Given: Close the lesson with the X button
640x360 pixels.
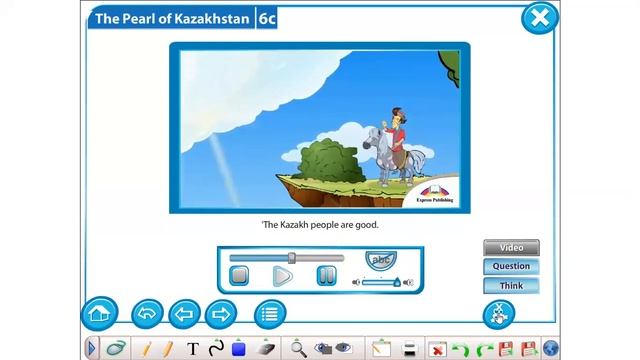Looking at the screenshot, I should pos(540,18).
